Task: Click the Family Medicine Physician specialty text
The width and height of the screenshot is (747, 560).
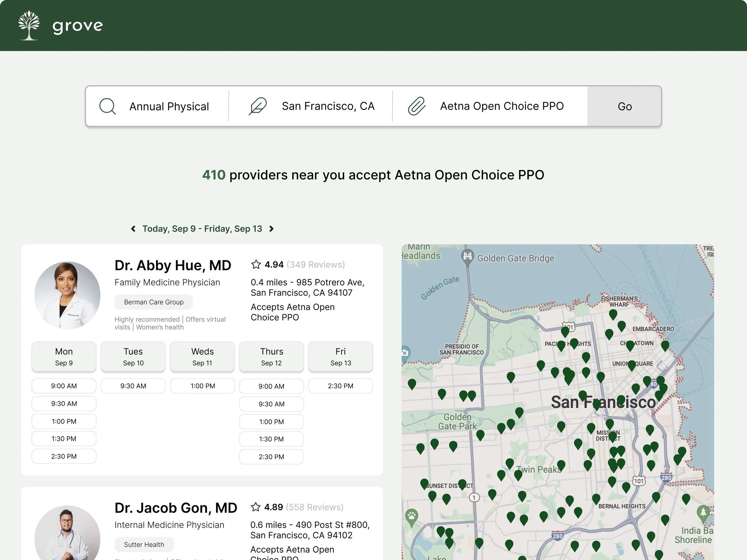Action: click(167, 282)
